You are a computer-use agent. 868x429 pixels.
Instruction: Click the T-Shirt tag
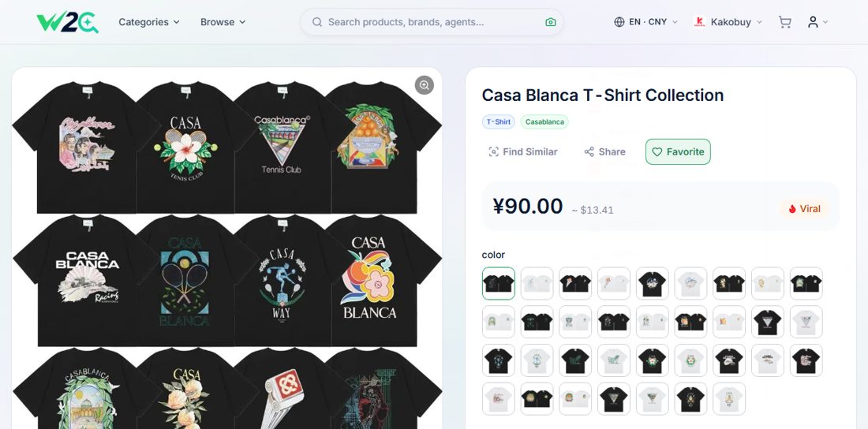click(499, 121)
